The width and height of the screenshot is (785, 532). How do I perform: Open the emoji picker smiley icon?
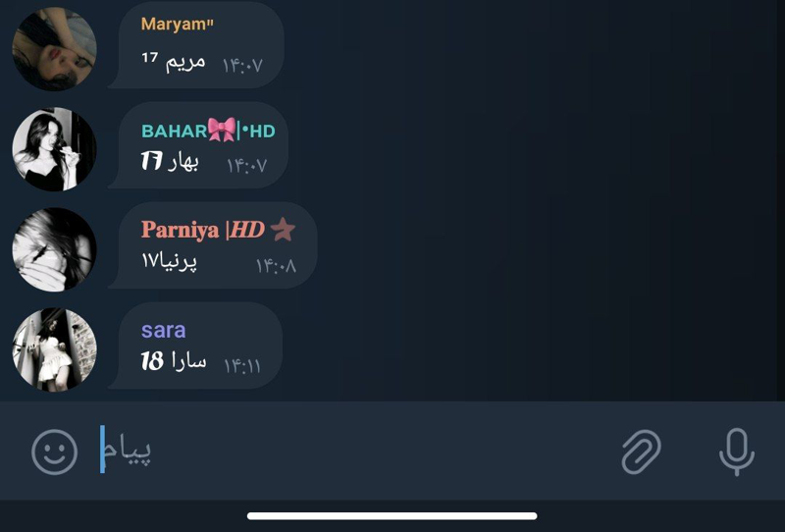click(x=55, y=452)
